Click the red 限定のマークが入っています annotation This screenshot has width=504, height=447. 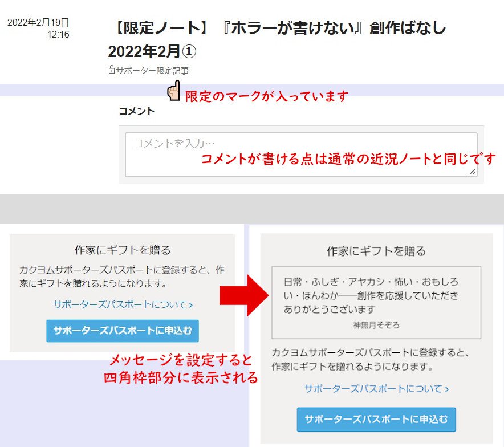pyautogui.click(x=266, y=96)
